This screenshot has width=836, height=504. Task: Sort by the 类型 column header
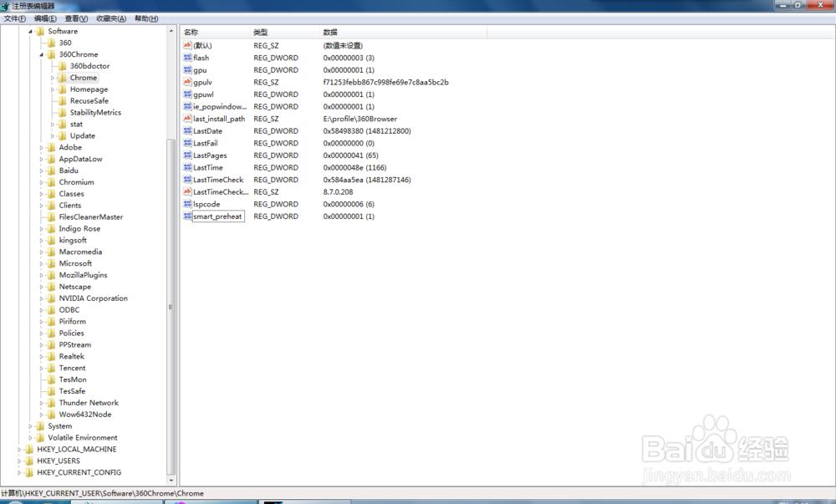tap(285, 33)
